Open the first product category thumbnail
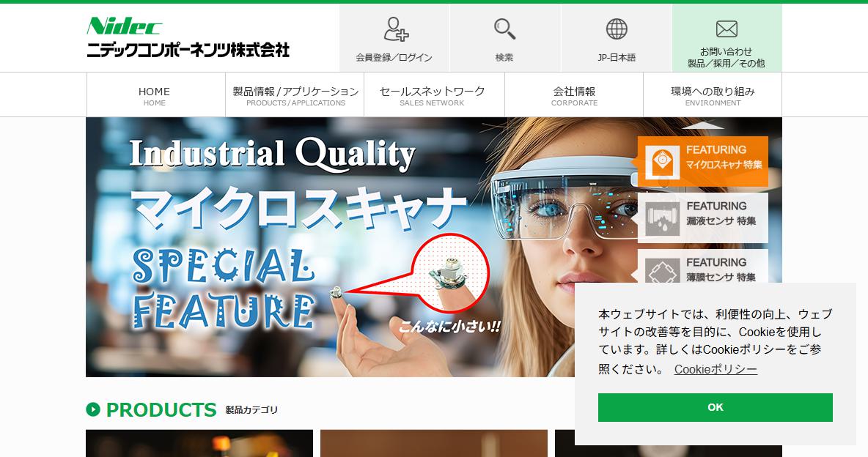The image size is (868, 457). point(199,443)
